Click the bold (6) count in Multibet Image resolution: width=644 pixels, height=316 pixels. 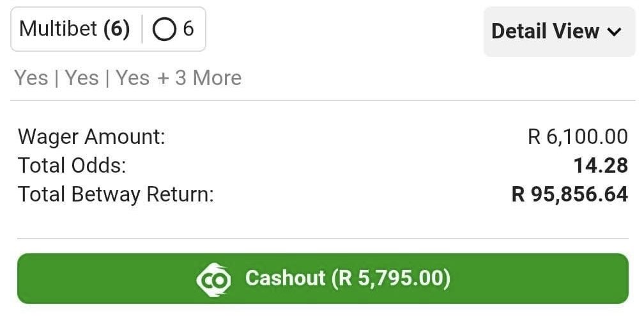(117, 29)
